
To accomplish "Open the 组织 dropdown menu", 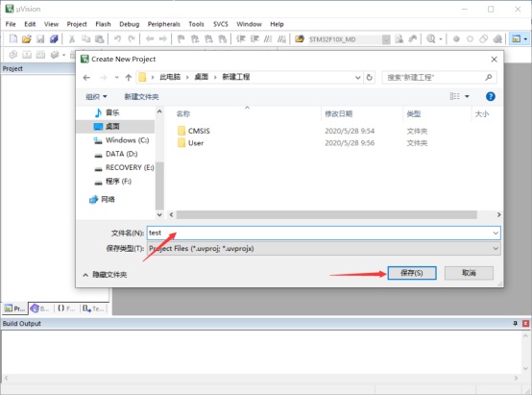I will [x=96, y=97].
